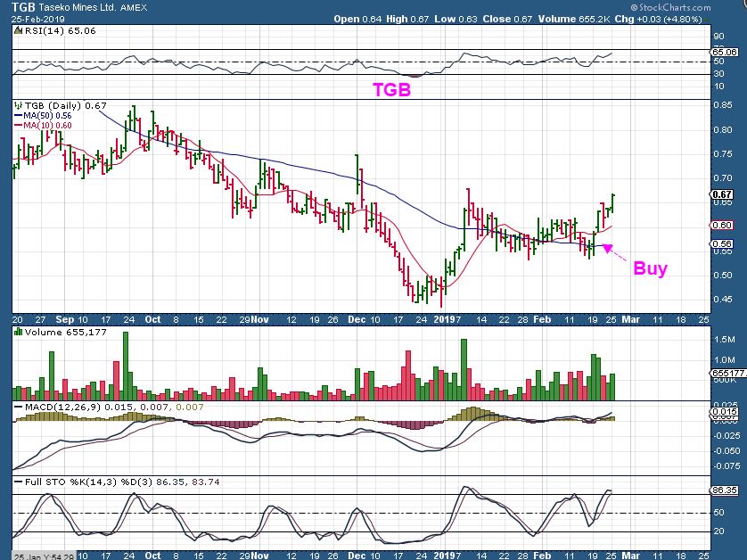The width and height of the screenshot is (747, 560).
Task: Click the High 0.67 value in header
Action: pyautogui.click(x=407, y=19)
